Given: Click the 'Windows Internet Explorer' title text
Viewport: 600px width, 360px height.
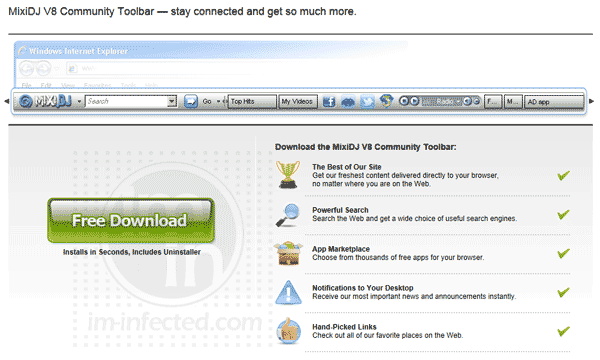Looking at the screenshot, I should [78, 51].
